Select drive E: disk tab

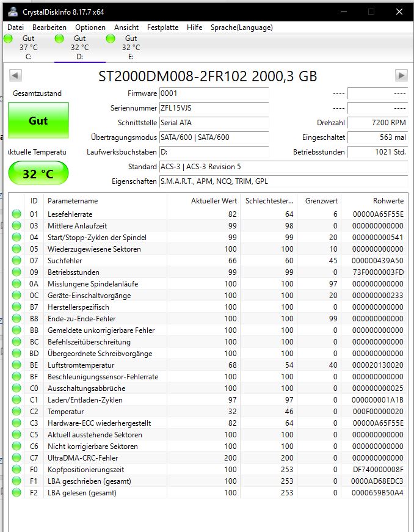[x=131, y=48]
